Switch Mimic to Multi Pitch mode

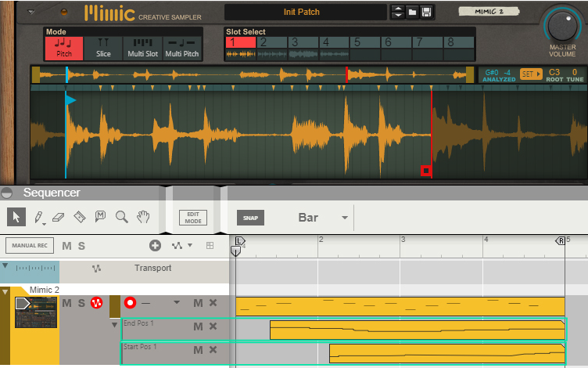[182, 48]
